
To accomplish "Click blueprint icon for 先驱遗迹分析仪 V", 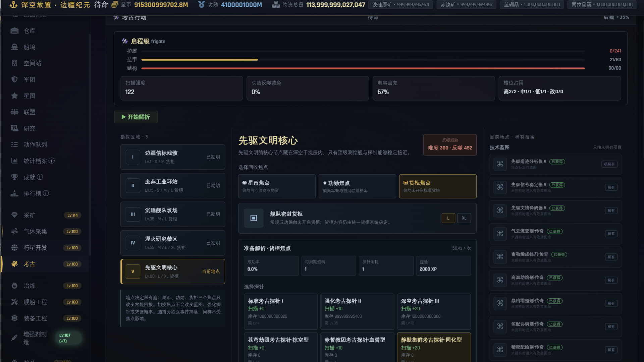I will (500, 164).
